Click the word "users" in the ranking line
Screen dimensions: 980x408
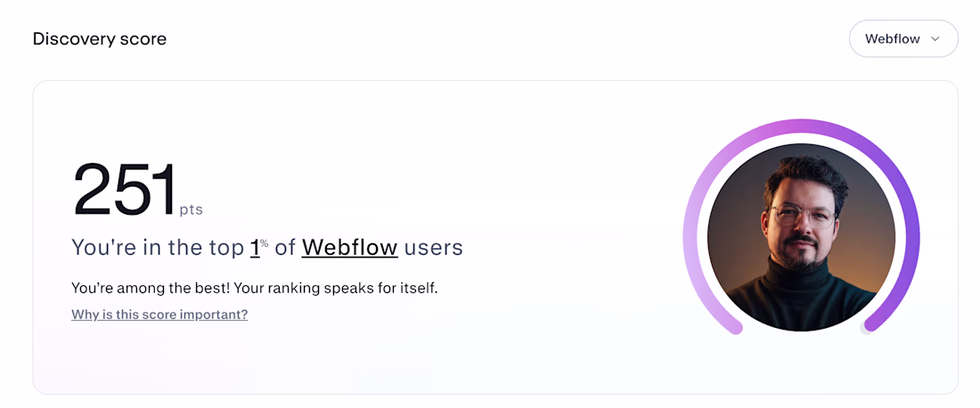434,248
